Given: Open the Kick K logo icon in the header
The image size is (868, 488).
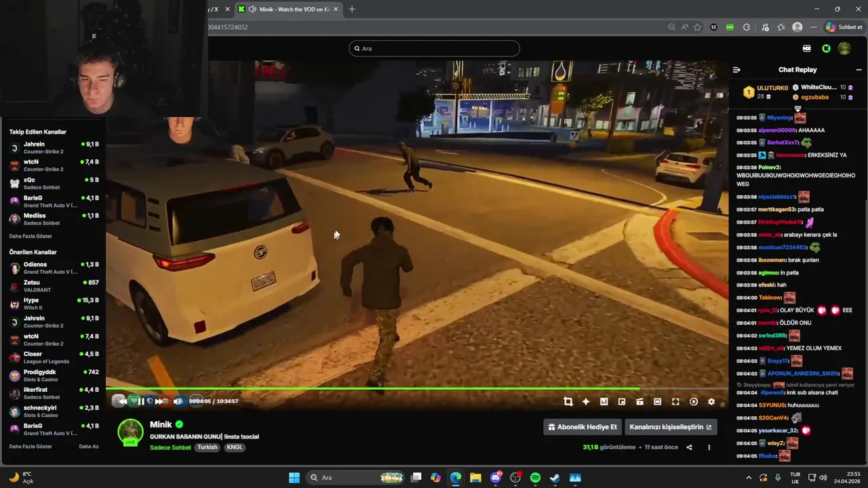Looking at the screenshot, I should pos(826,48).
